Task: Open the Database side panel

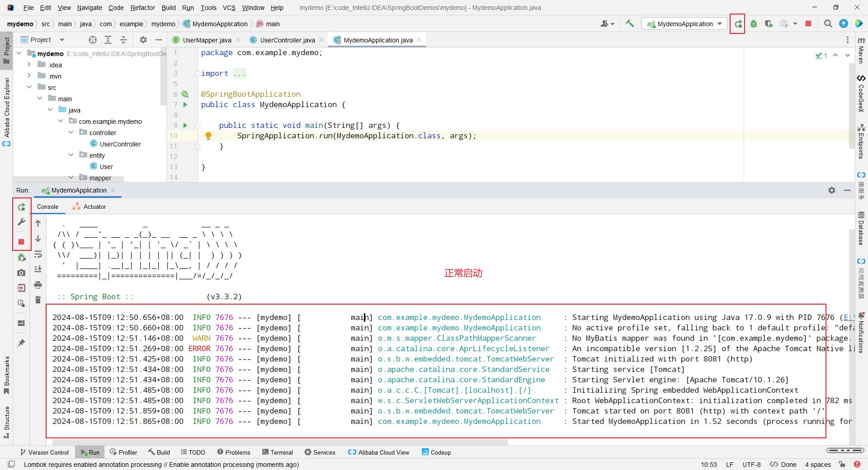Action: (861, 229)
